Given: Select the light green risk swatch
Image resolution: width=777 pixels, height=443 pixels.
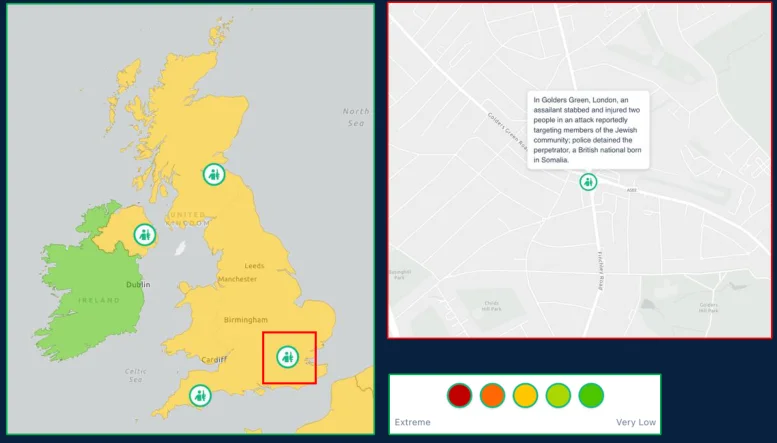Looking at the screenshot, I should tap(558, 395).
